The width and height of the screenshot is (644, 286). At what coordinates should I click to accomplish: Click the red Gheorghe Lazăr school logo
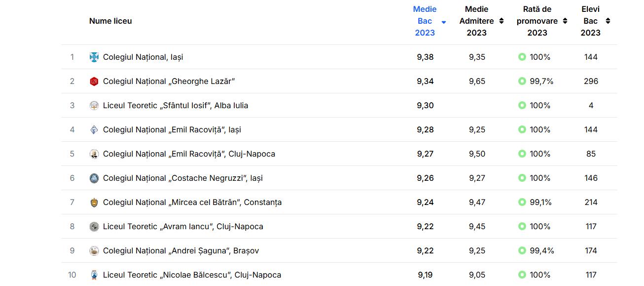tap(94, 82)
